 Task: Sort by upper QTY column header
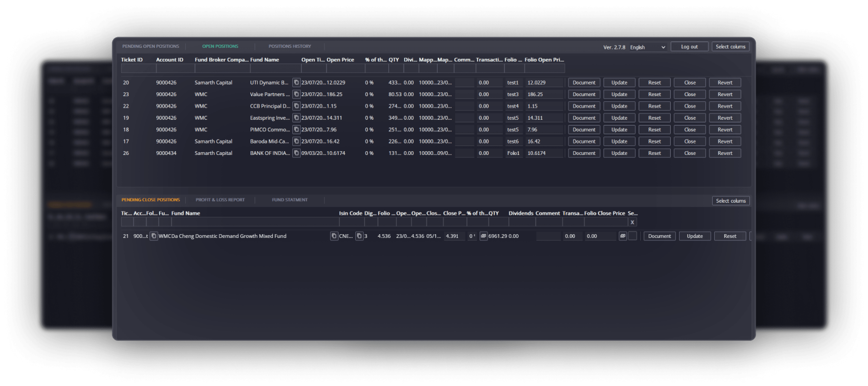pyautogui.click(x=394, y=60)
